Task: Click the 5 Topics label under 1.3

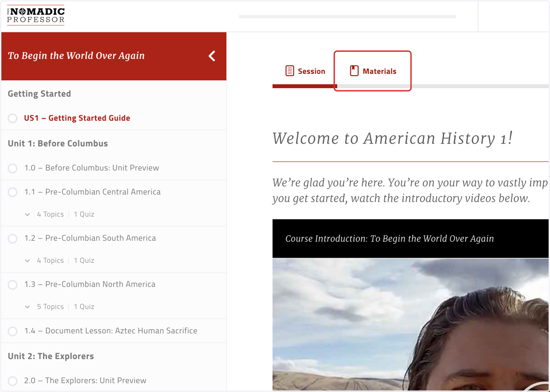Action: point(50,307)
